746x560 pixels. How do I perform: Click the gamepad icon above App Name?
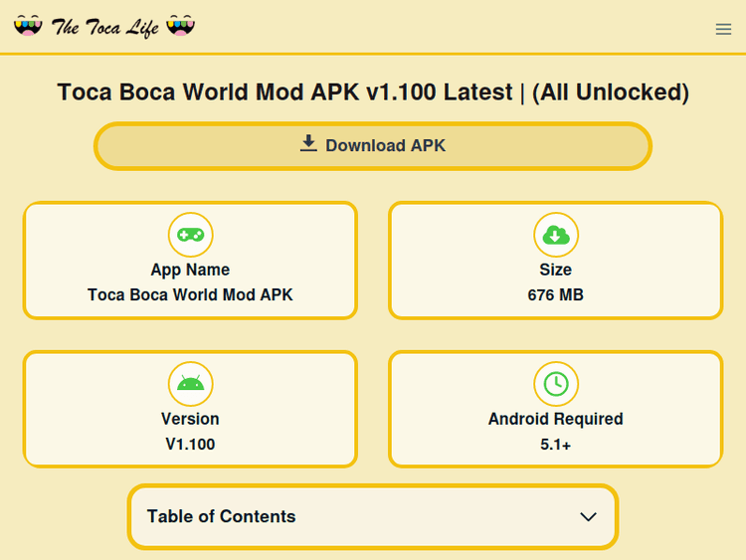pyautogui.click(x=190, y=236)
